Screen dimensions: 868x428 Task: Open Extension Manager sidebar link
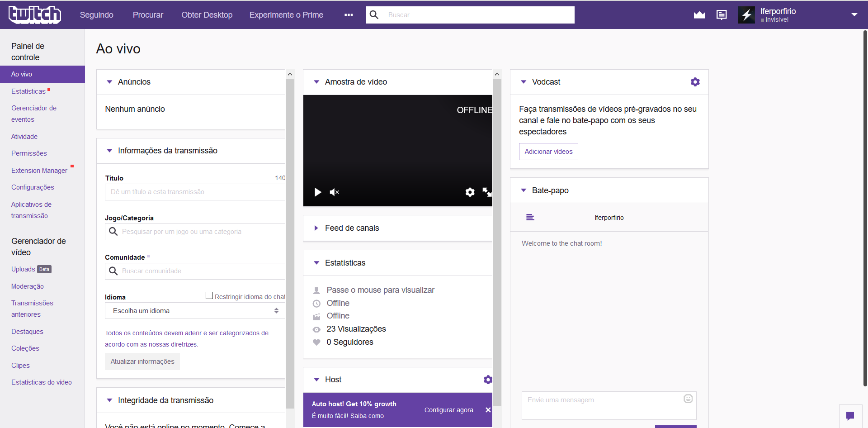39,171
